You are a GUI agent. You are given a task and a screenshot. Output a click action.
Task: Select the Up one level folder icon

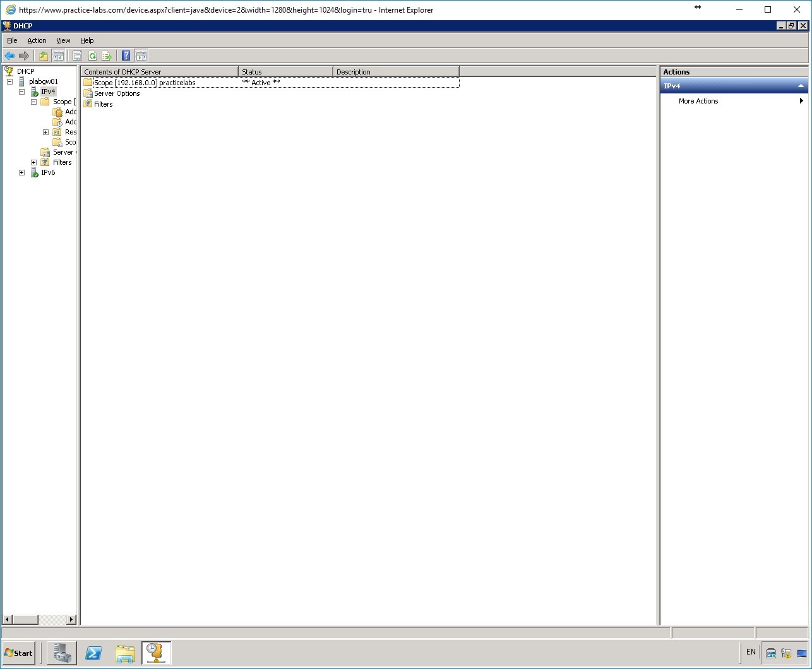pos(43,56)
